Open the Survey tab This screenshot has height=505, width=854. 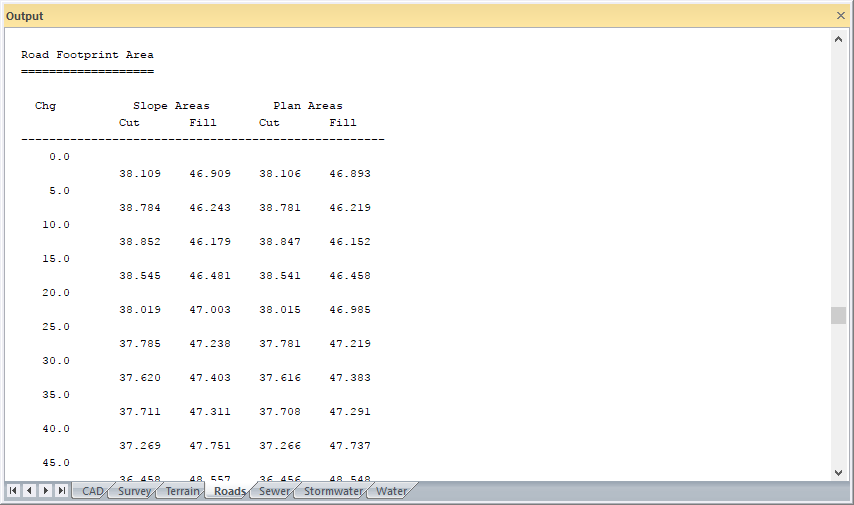pyautogui.click(x=134, y=491)
